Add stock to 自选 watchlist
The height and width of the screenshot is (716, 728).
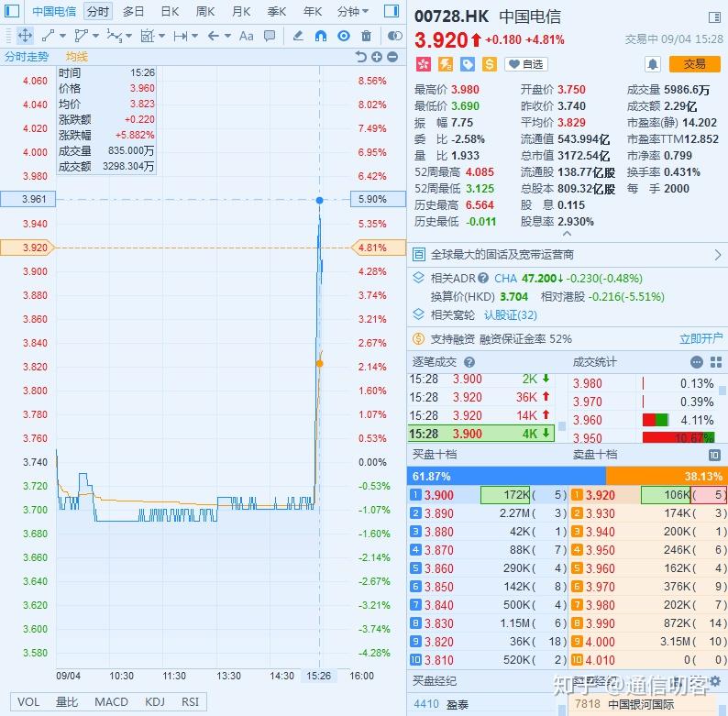click(526, 64)
